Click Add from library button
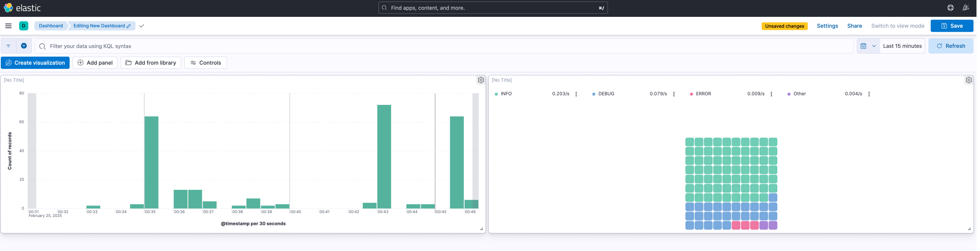This screenshot has height=251, width=980. tap(151, 63)
